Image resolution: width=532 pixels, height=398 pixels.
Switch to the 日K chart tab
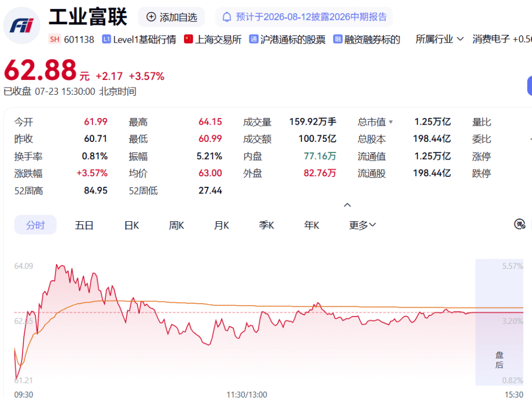click(x=132, y=225)
